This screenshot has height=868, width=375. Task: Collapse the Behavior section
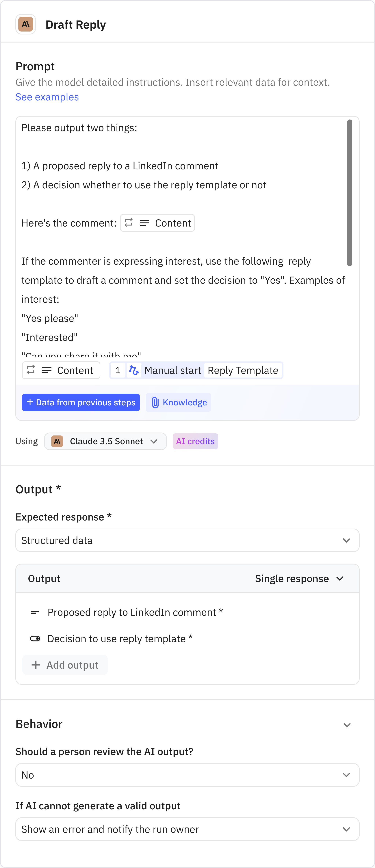point(347,725)
